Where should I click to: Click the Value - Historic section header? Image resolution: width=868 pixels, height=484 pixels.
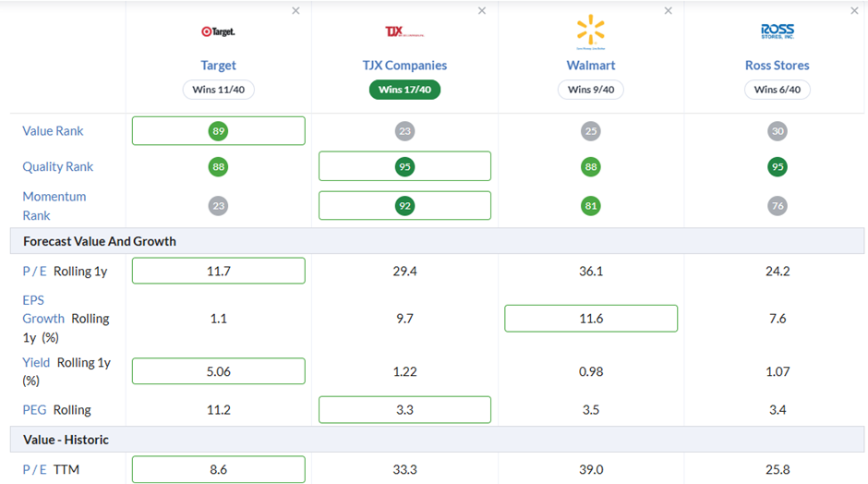click(437, 440)
